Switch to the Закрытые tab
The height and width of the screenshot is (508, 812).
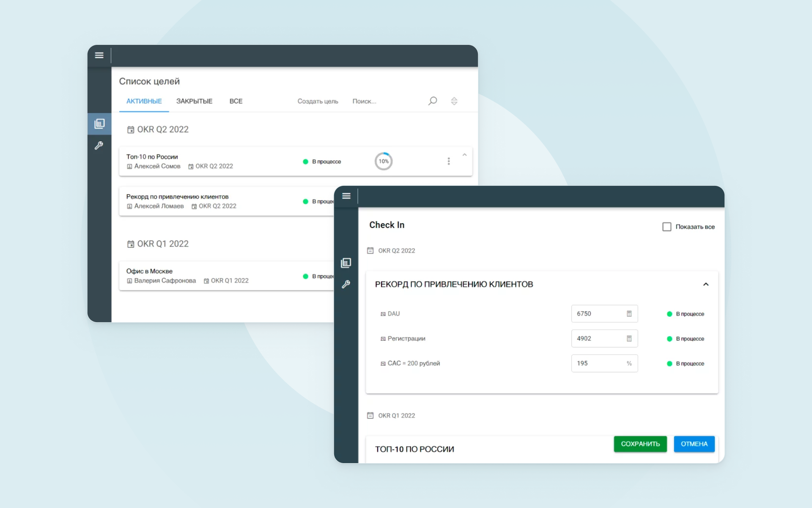pos(194,101)
